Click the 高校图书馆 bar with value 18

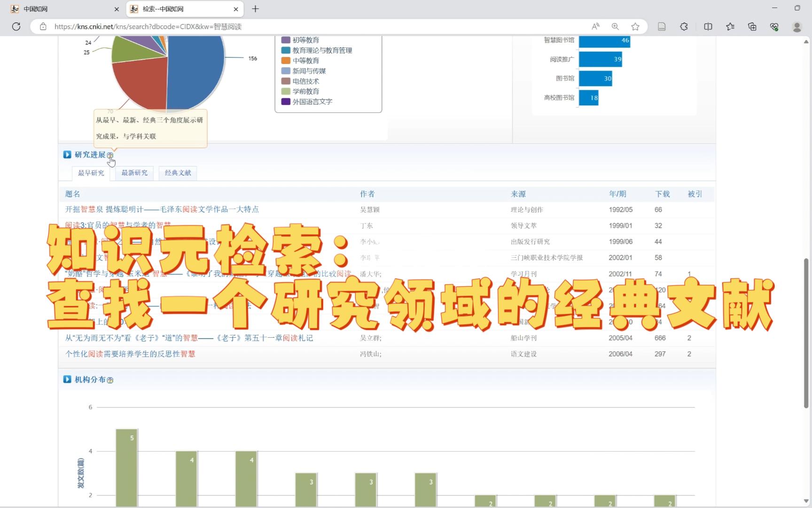click(x=589, y=98)
